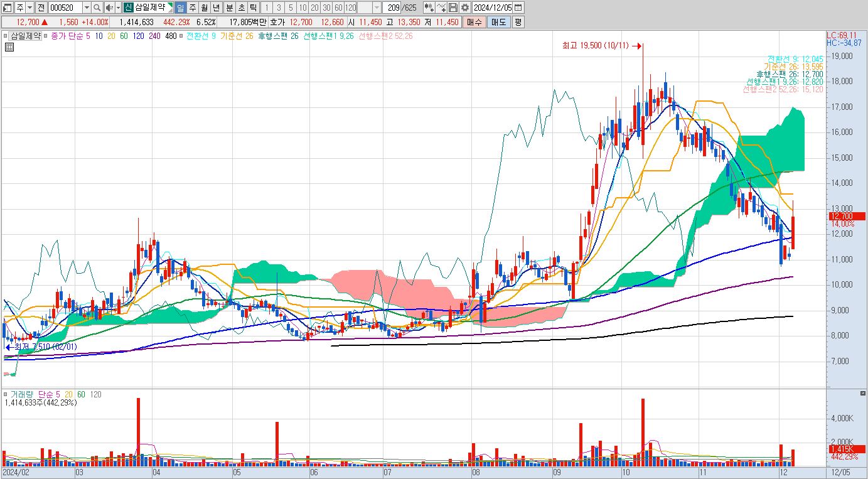Screen dimensions: 868x479
Task: Click the 매도 sell button
Action: (x=498, y=22)
